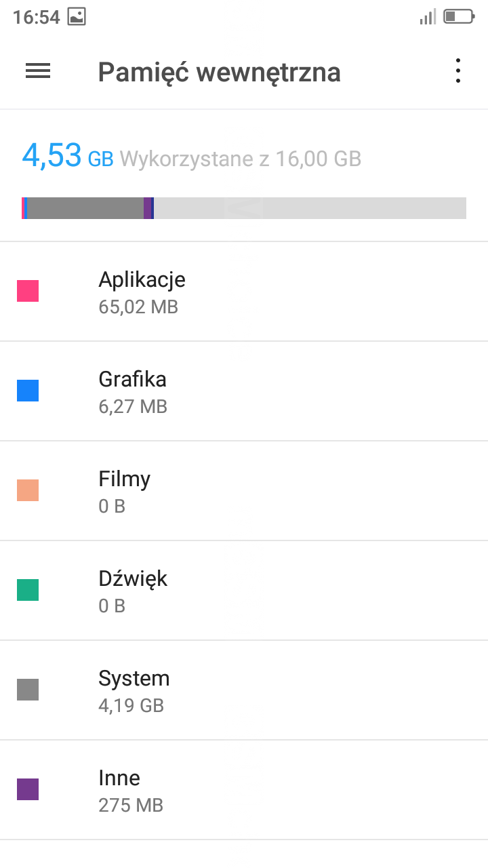Tap the signal strength icon
The height and width of the screenshot is (868, 488).
pyautogui.click(x=427, y=17)
